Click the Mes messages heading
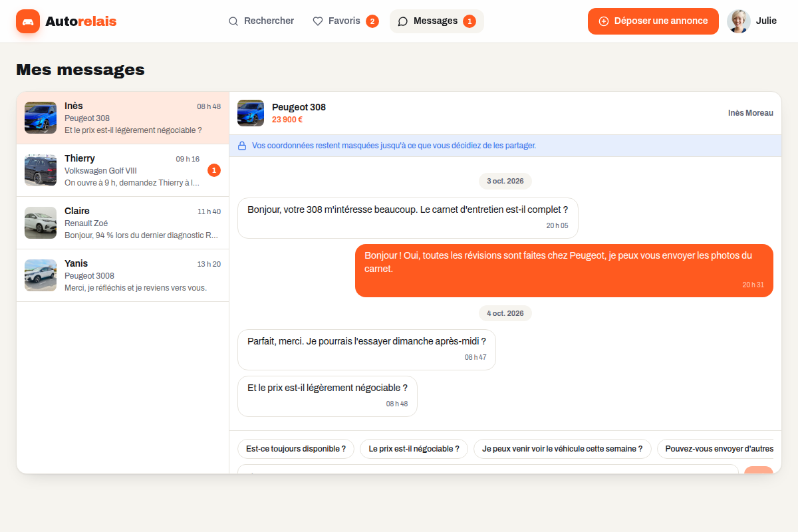This screenshot has width=798, height=532. (80, 70)
